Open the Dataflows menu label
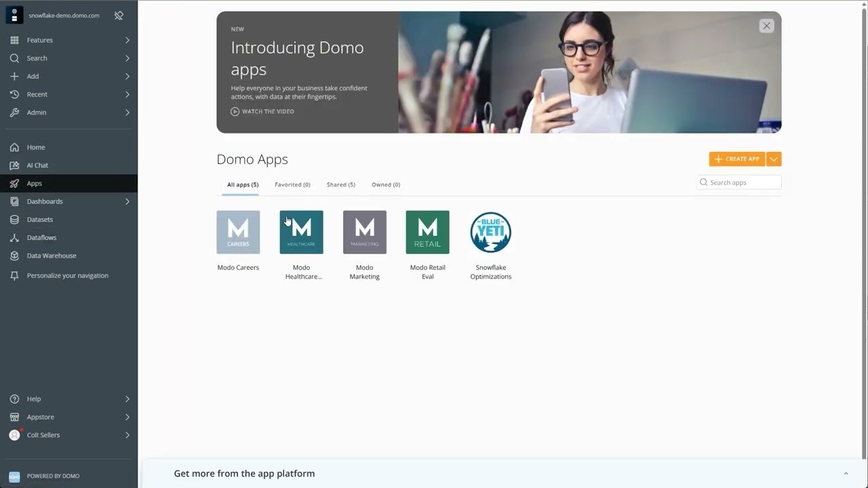The height and width of the screenshot is (488, 868). pyautogui.click(x=42, y=237)
